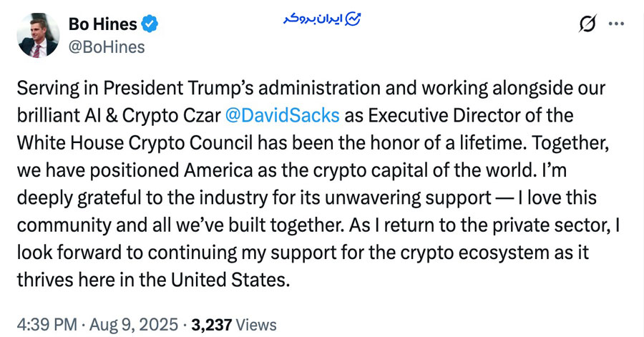
Task: Click the Persian Iran Broker watermark text
Action: (313, 19)
